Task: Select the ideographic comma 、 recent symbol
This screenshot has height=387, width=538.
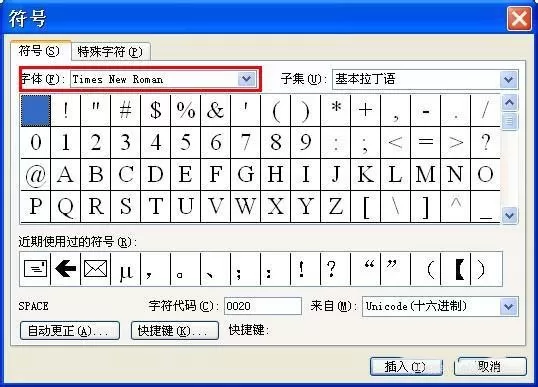Action: coord(215,269)
